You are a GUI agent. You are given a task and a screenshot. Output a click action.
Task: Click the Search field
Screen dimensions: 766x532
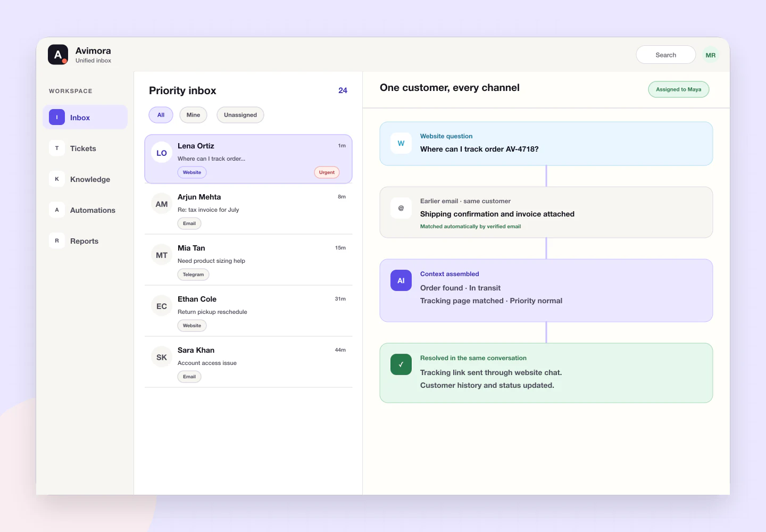[666, 55]
